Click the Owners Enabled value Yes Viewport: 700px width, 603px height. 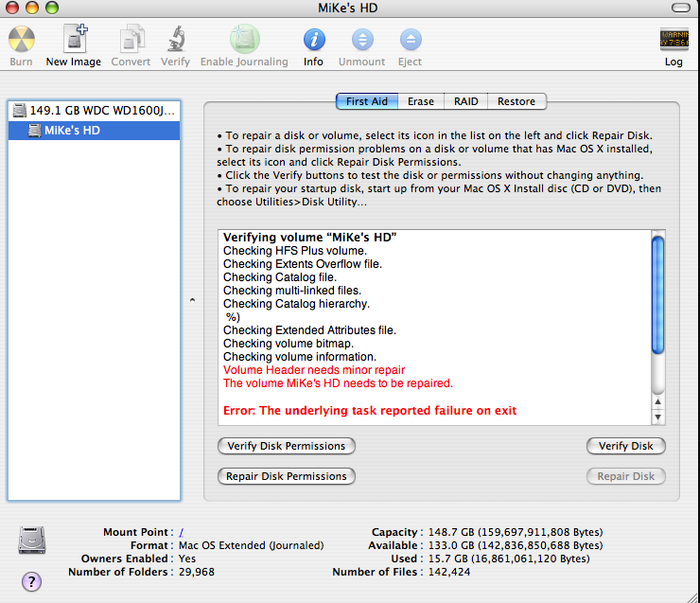(x=187, y=559)
